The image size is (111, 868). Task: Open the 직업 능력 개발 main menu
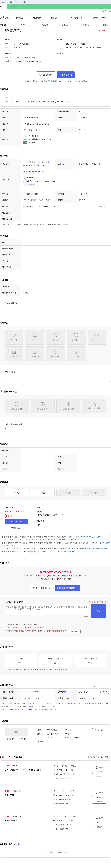[x=76, y=18]
